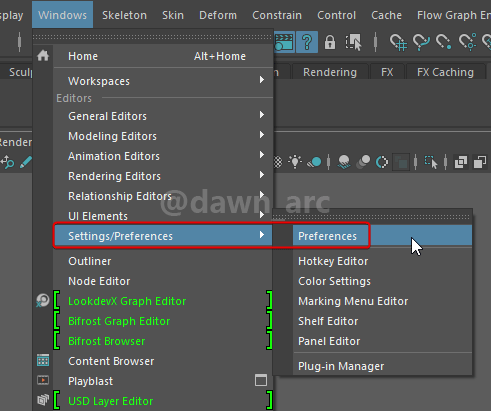Click the dotted tear-off bar of Windows menu
The image size is (491, 411).
[x=153, y=37]
